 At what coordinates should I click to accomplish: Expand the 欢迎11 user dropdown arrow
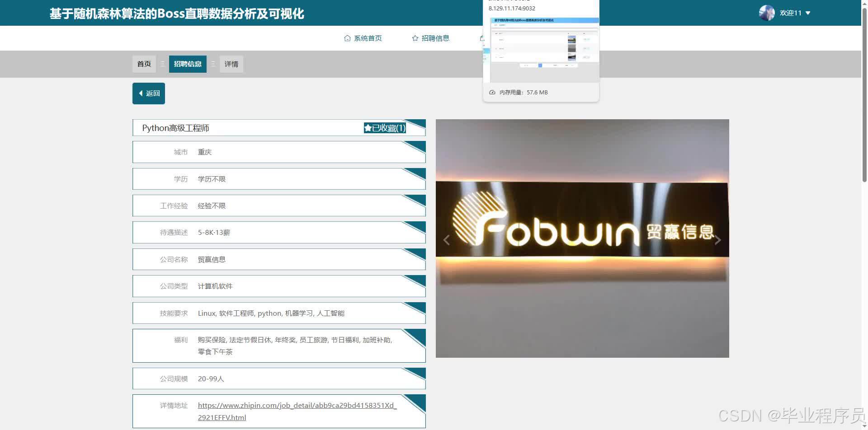[x=808, y=13]
